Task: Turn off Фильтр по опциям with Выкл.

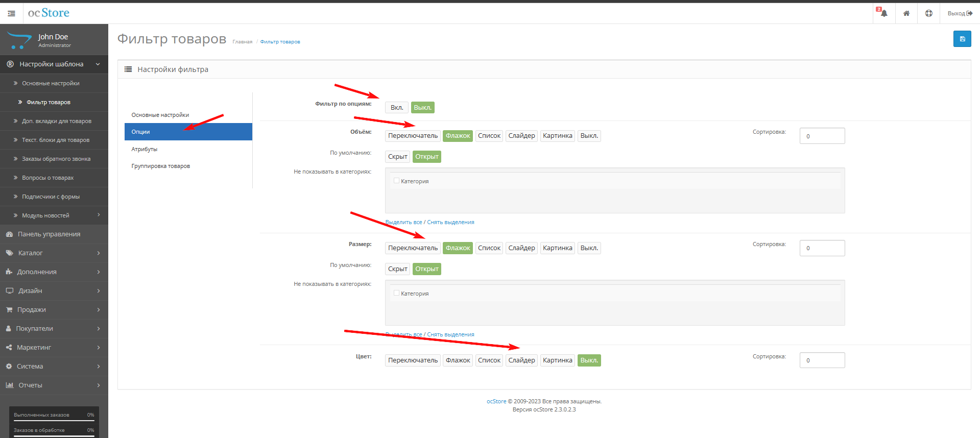Action: pyautogui.click(x=423, y=108)
